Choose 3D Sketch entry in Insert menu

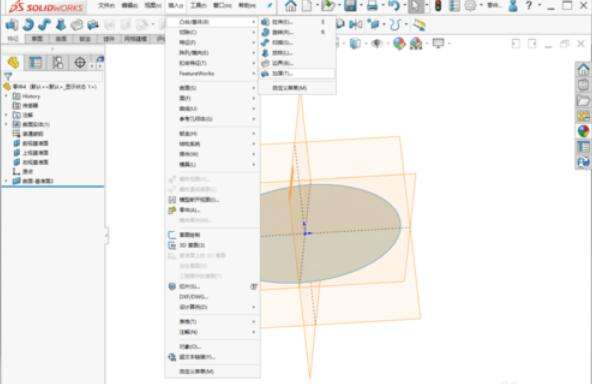(213, 245)
